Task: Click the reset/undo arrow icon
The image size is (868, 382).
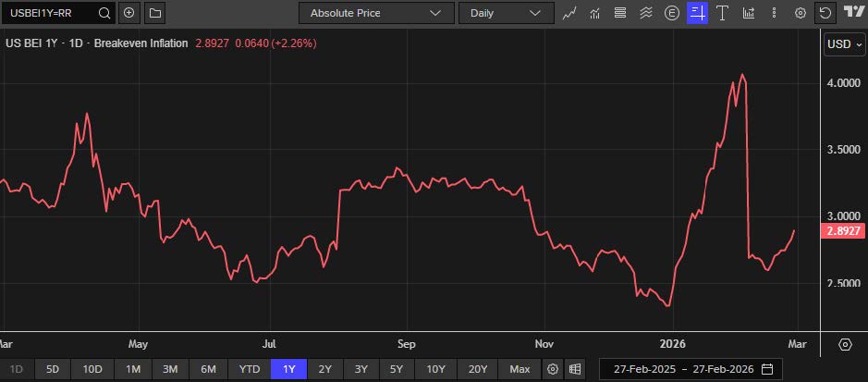Action: coord(825,13)
